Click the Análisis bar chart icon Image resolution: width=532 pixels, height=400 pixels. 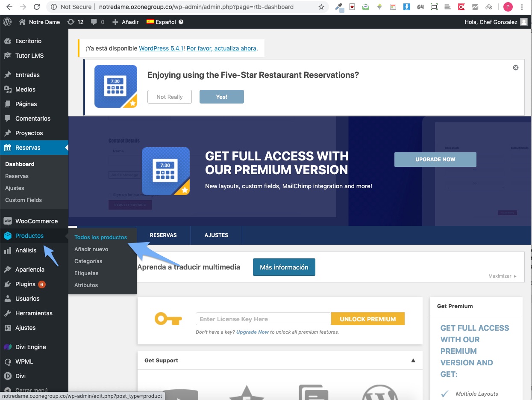click(8, 250)
